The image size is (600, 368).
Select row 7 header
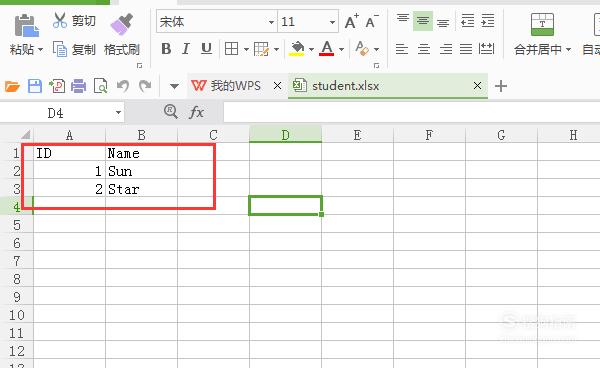[16, 261]
